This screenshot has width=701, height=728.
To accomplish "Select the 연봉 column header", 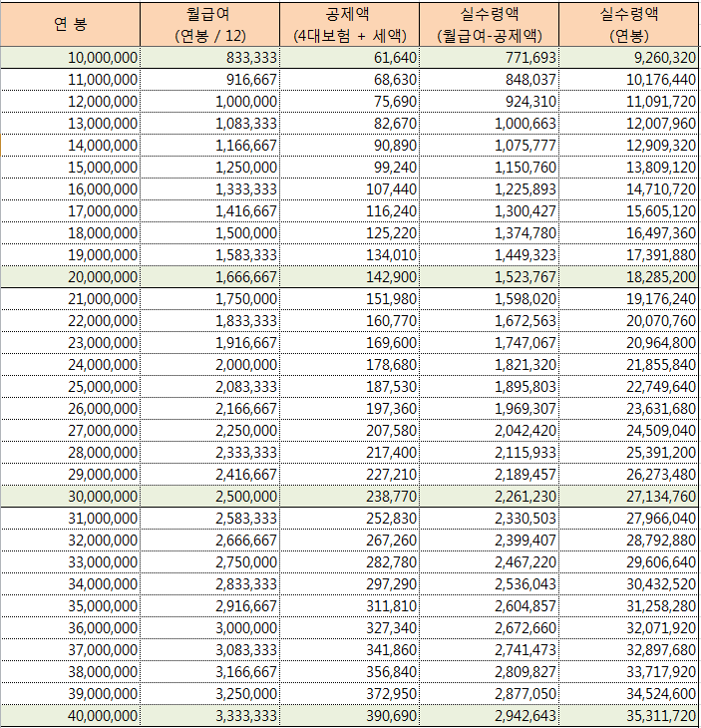I will [x=70, y=25].
